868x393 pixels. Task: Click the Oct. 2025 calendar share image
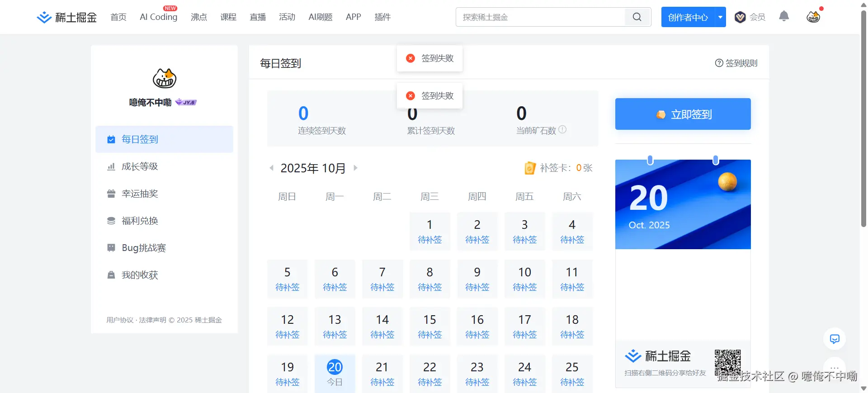coord(683,204)
